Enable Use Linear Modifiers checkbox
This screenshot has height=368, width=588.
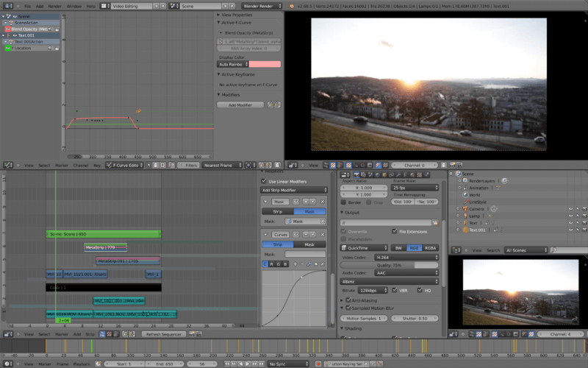265,181
